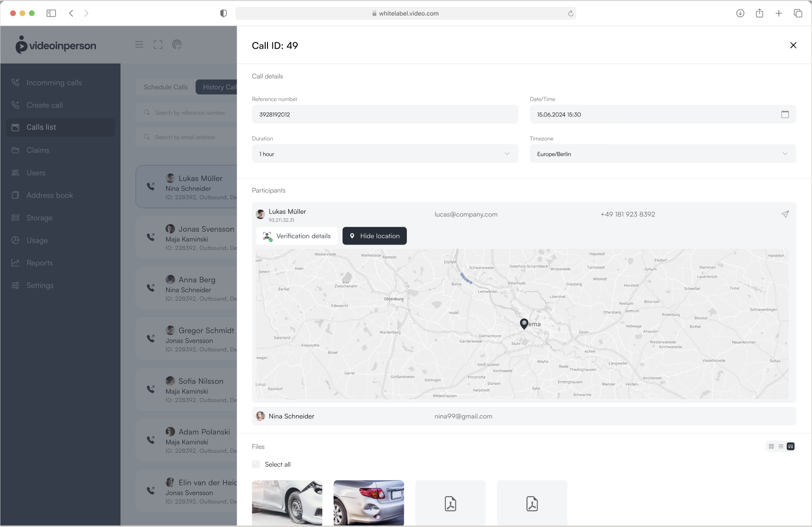Open Claims in sidebar
Screen dimensions: 812x527
pos(60,150)
